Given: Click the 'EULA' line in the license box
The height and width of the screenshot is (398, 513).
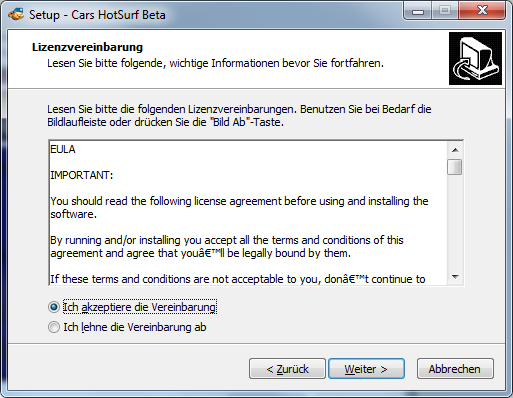Looking at the screenshot, I should [x=63, y=149].
